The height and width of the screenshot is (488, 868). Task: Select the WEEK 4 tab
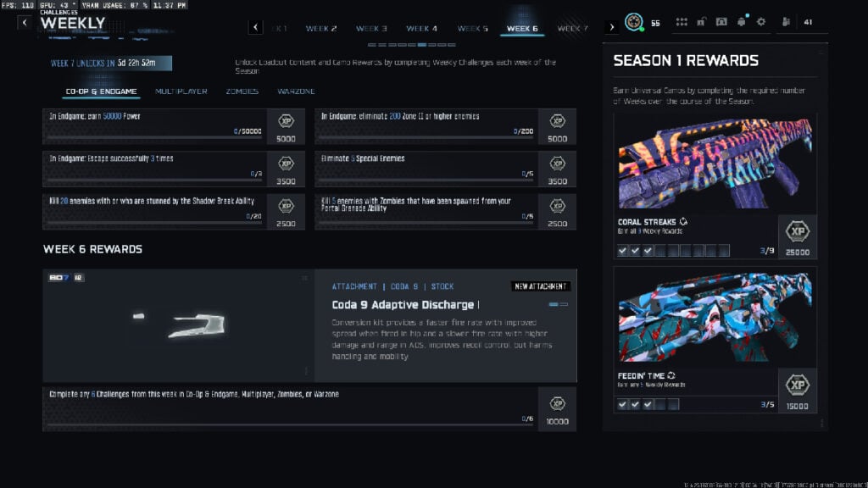coord(421,27)
